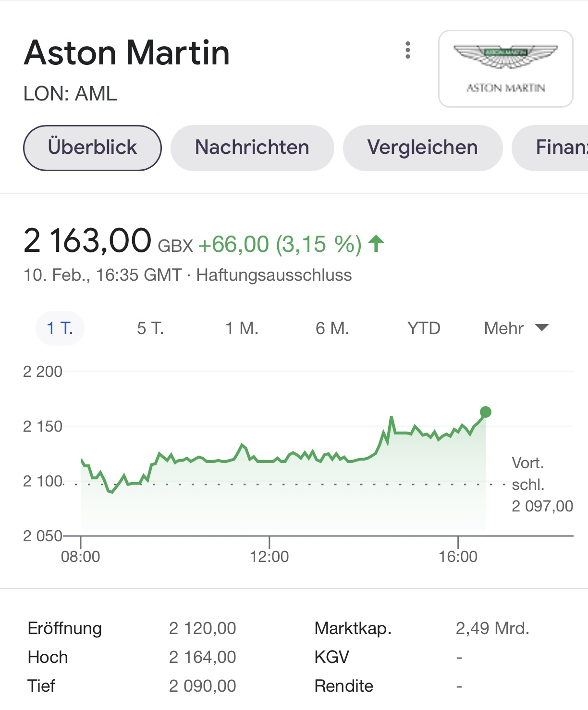Click the dropdown arrow beside Mehr
Screen dimensions: 588x710
542,328
